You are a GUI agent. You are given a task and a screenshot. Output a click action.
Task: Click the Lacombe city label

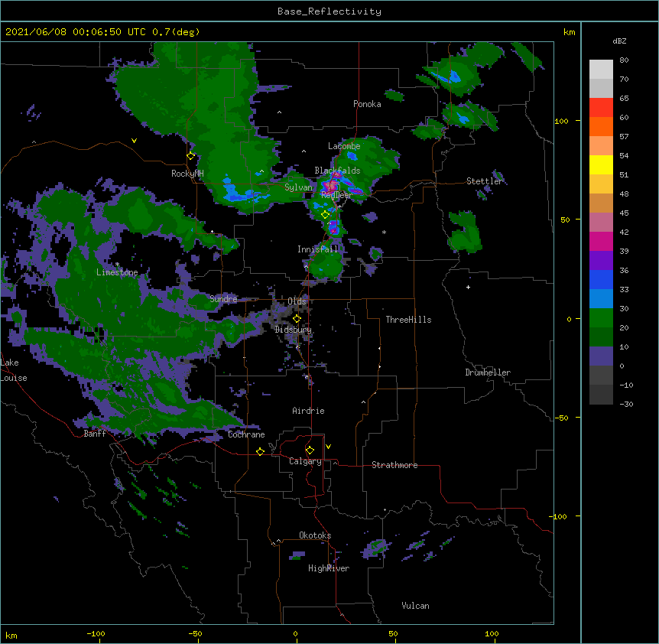click(344, 146)
